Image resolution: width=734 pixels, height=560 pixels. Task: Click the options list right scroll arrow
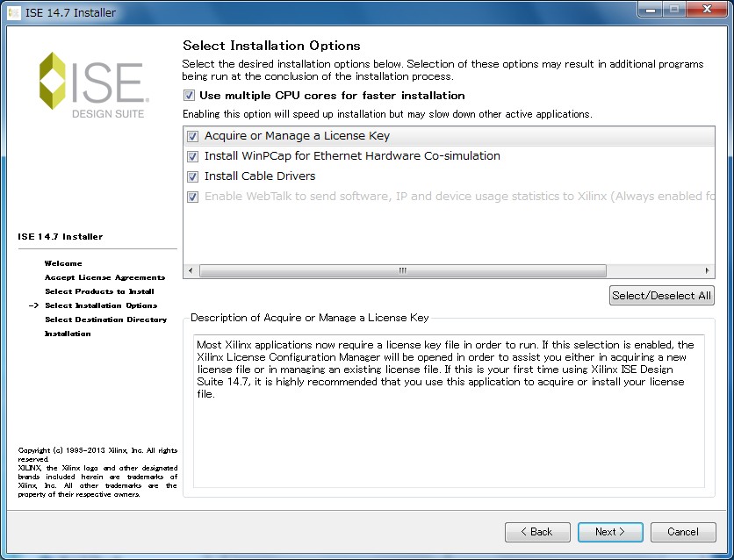coord(707,270)
